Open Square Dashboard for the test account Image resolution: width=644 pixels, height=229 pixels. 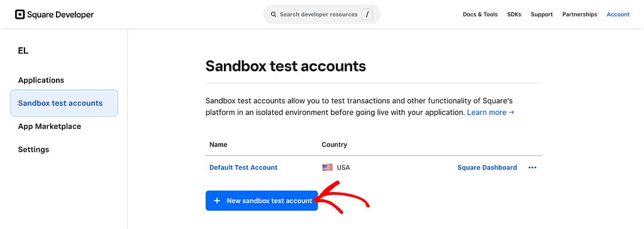tap(487, 167)
